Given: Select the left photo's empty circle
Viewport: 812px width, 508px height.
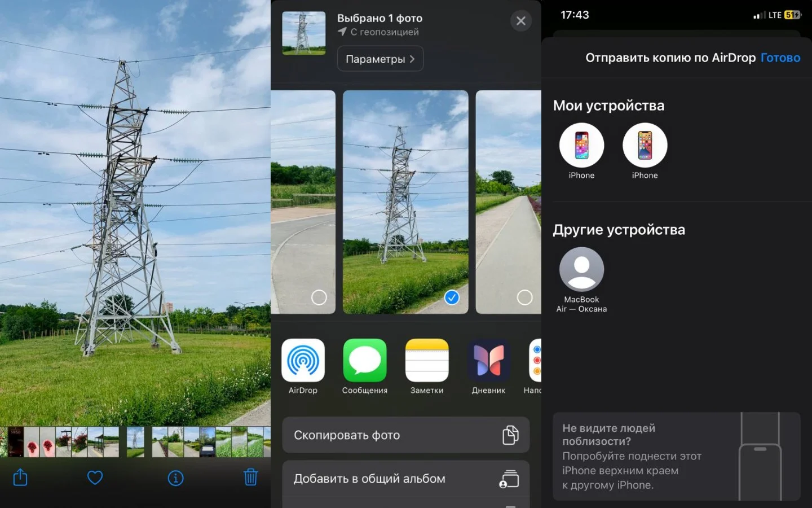Looking at the screenshot, I should (319, 297).
